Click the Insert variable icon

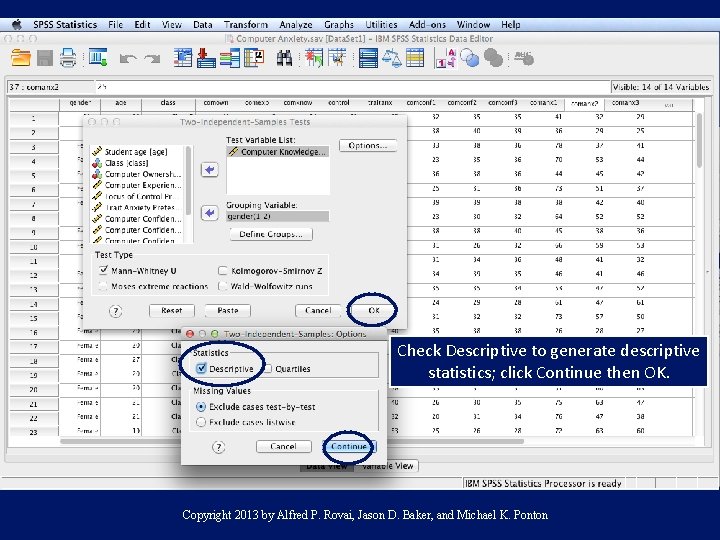click(x=338, y=58)
